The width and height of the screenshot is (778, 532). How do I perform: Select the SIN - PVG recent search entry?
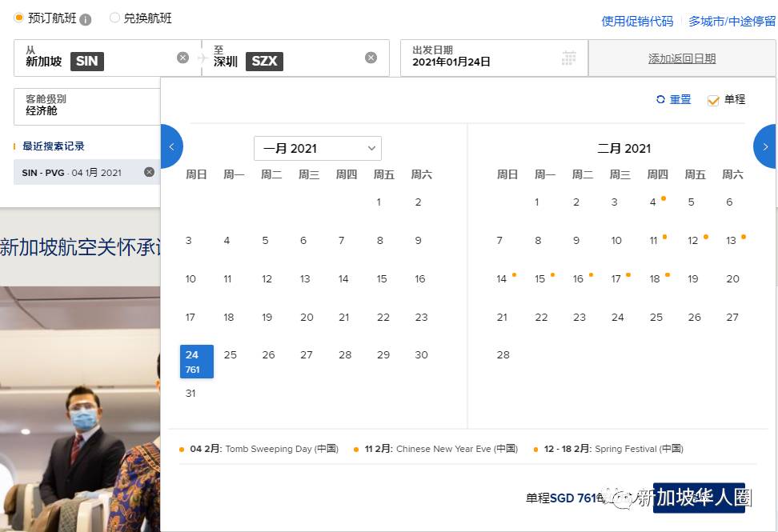click(72, 172)
